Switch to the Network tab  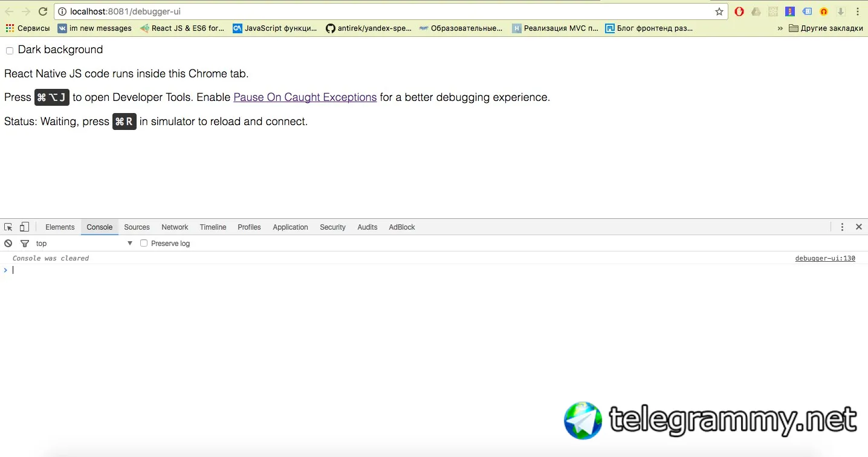tap(175, 227)
